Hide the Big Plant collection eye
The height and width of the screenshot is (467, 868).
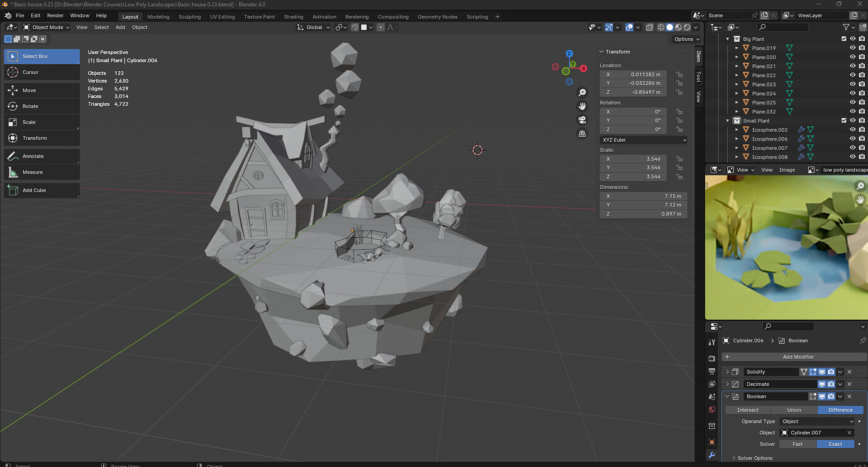pos(853,39)
